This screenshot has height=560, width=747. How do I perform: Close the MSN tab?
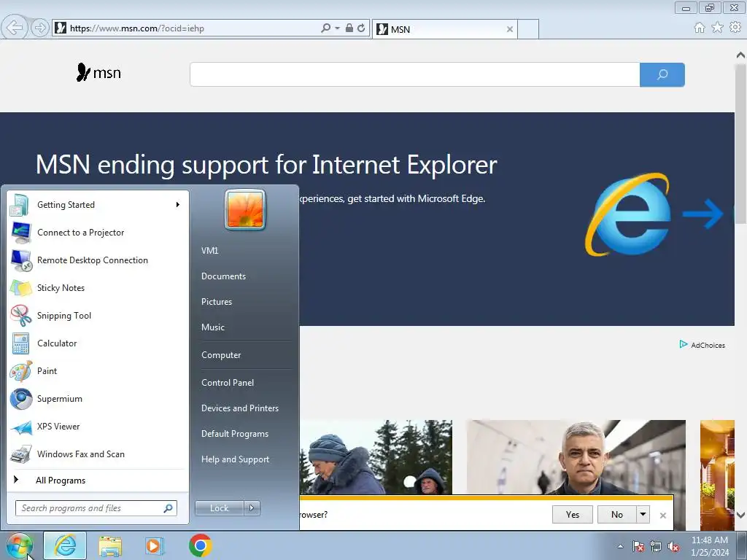pyautogui.click(x=510, y=29)
